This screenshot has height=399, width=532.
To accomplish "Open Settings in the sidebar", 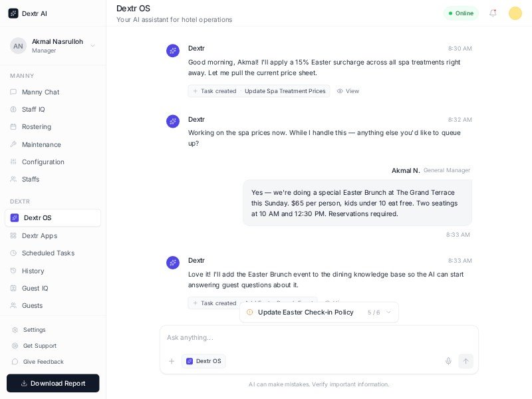I will point(34,330).
